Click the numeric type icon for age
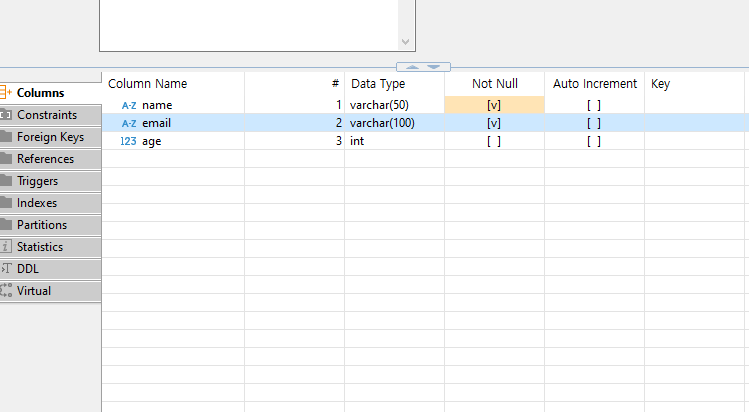This screenshot has height=412, width=749. (128, 141)
